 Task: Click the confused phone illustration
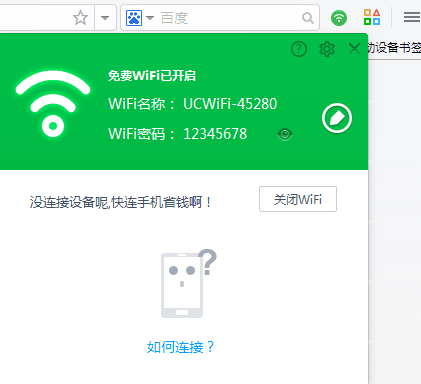pyautogui.click(x=188, y=283)
